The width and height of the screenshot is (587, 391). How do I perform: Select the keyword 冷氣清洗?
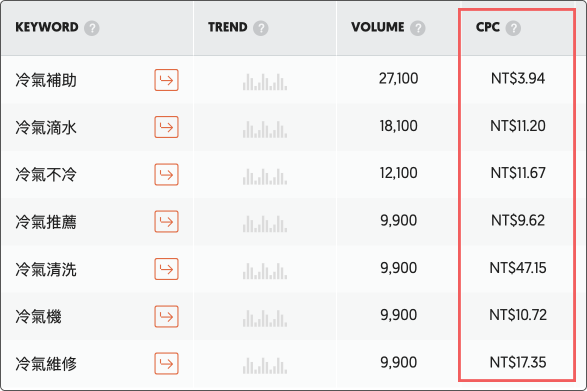click(x=46, y=269)
